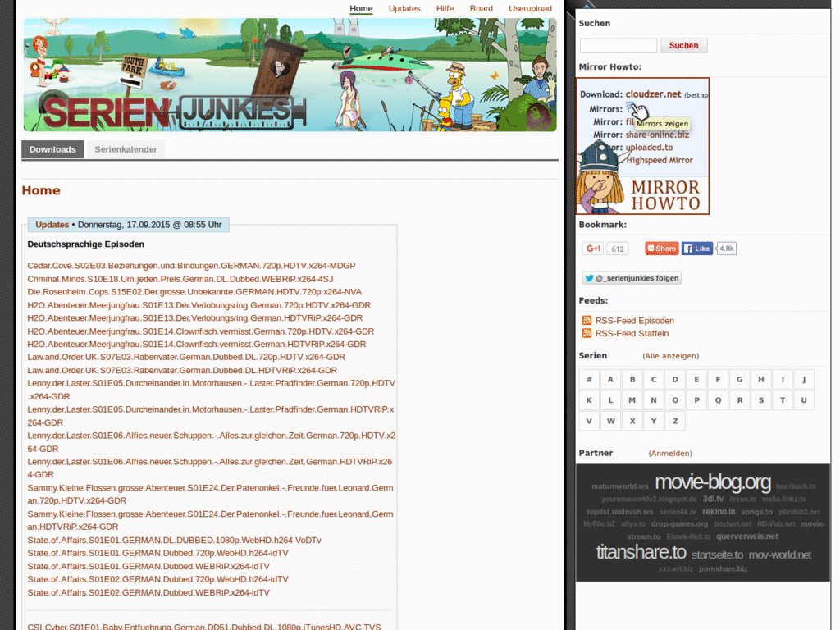Select series letter D
Screen dimensions: 840x630
pyautogui.click(x=675, y=379)
